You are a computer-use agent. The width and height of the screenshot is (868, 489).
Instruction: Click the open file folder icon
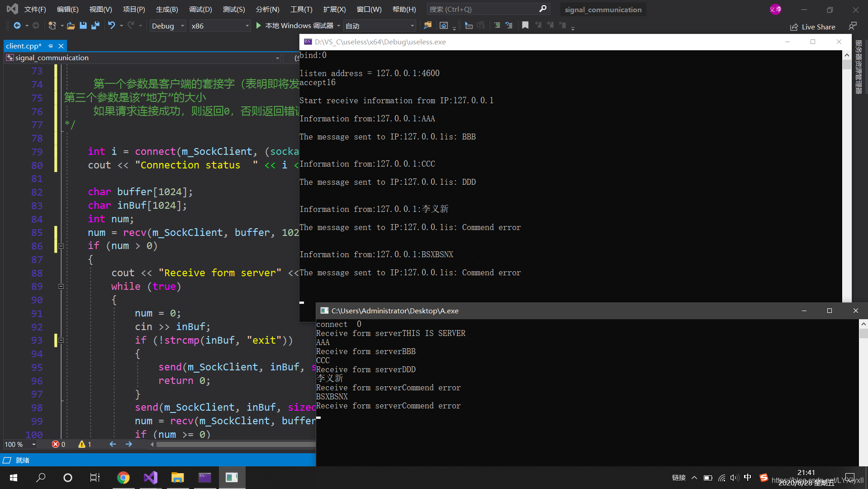click(x=71, y=26)
